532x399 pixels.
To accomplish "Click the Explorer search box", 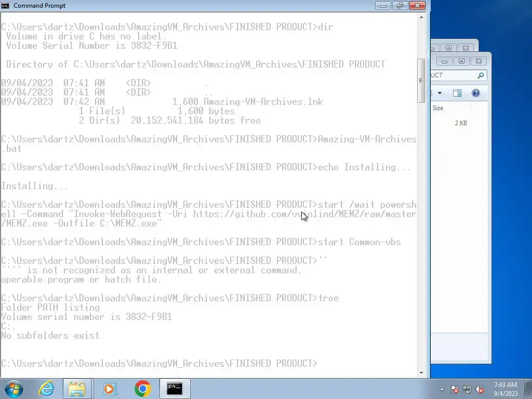I will coord(458,75).
